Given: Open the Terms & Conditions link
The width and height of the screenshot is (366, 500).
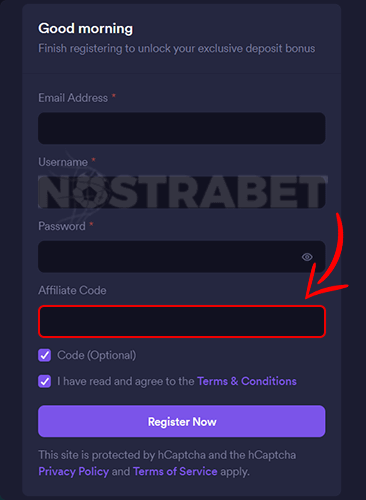Looking at the screenshot, I should pos(247,381).
